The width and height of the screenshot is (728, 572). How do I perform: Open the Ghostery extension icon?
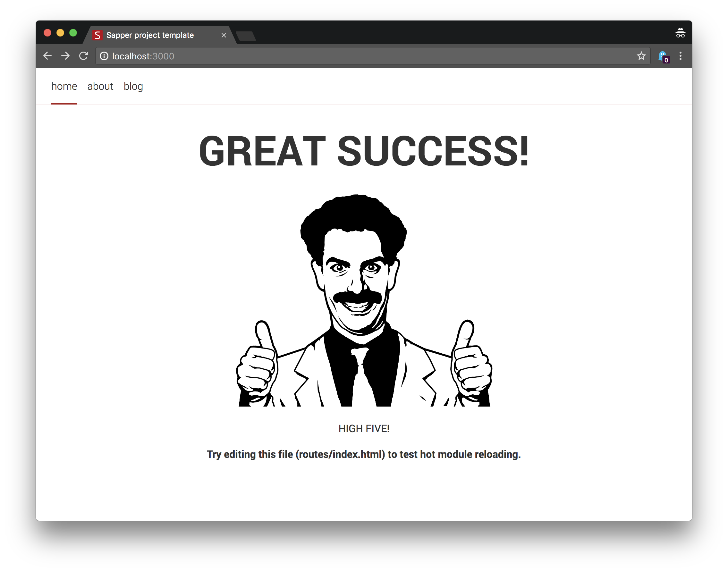click(664, 57)
